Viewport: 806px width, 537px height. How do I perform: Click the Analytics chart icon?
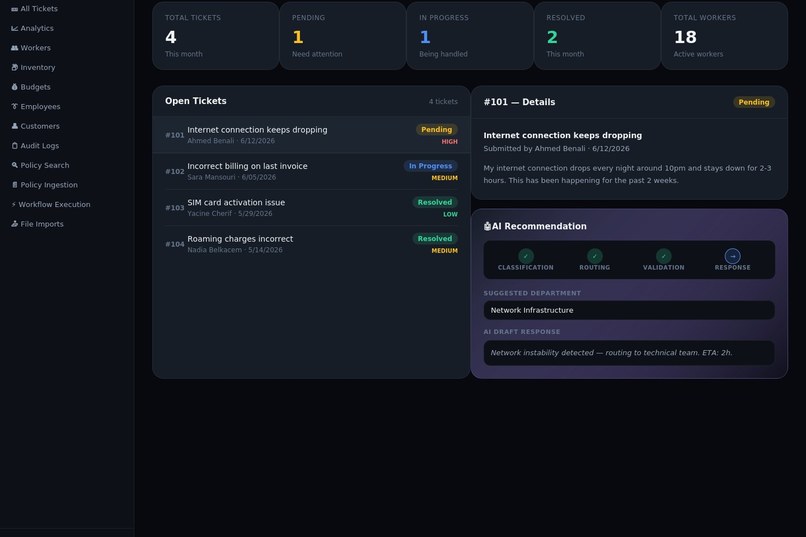coord(14,28)
